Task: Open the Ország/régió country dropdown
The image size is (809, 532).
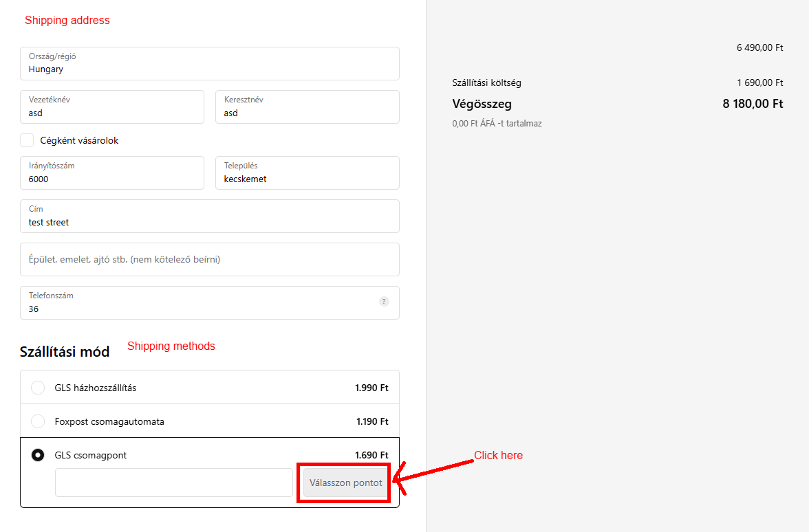Action: click(x=209, y=63)
